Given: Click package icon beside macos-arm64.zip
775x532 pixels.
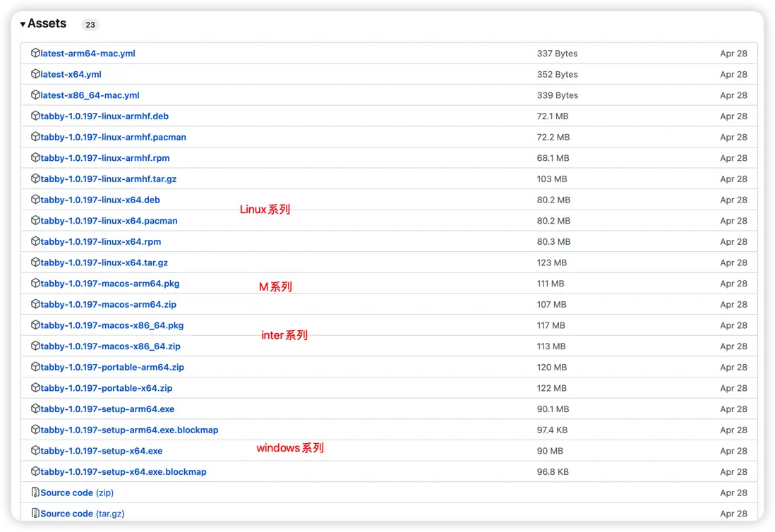Looking at the screenshot, I should pos(35,304).
